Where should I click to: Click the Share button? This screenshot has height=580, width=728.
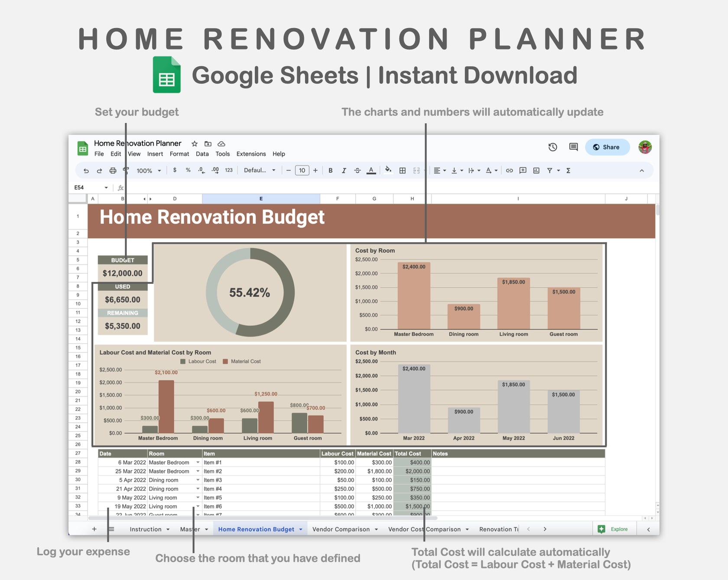click(x=607, y=147)
